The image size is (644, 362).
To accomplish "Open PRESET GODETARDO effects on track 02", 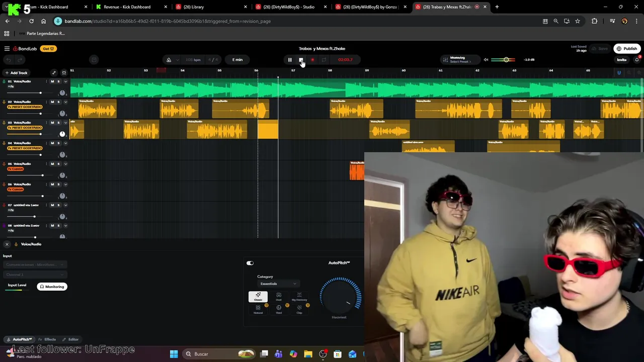I will (x=25, y=107).
